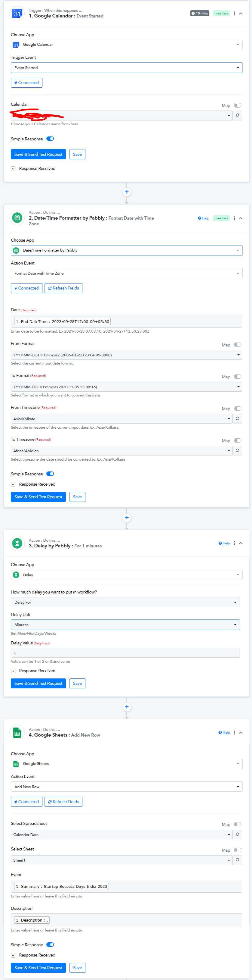The height and width of the screenshot is (980, 252).
Task: Open Help link in Date/Time Formatter step
Action: 203,218
